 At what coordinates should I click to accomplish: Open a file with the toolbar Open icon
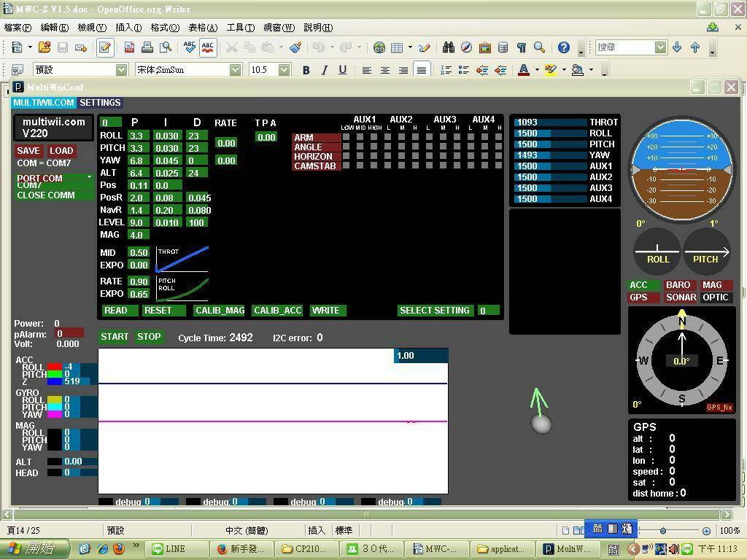click(x=44, y=47)
